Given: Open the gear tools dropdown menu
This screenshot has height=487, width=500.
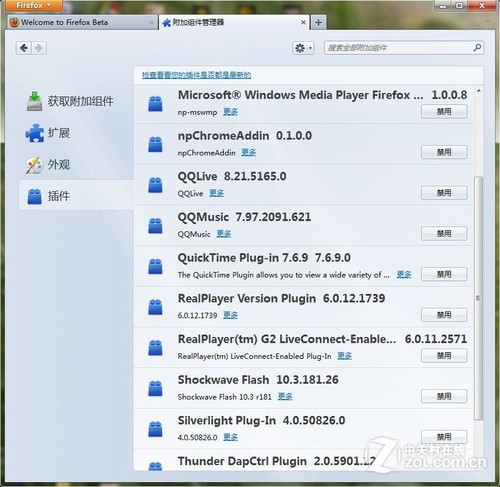Looking at the screenshot, I should pos(303,48).
